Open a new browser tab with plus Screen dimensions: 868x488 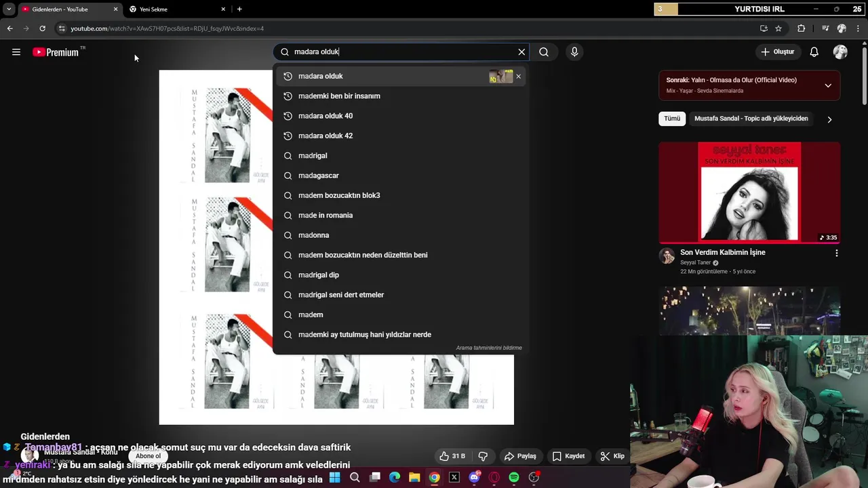pos(239,9)
